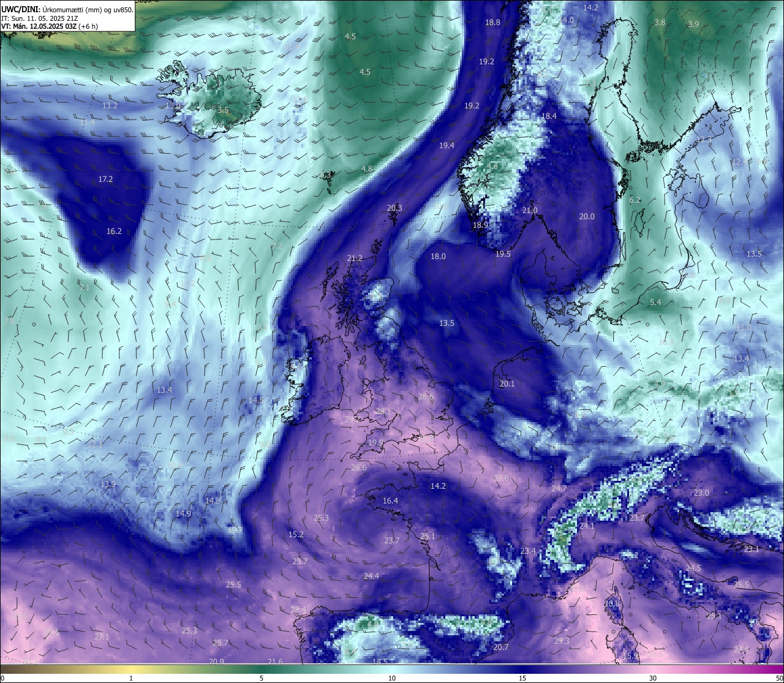Click the 50 tick on the color scale
This screenshot has height=683, width=784.
[x=779, y=678]
